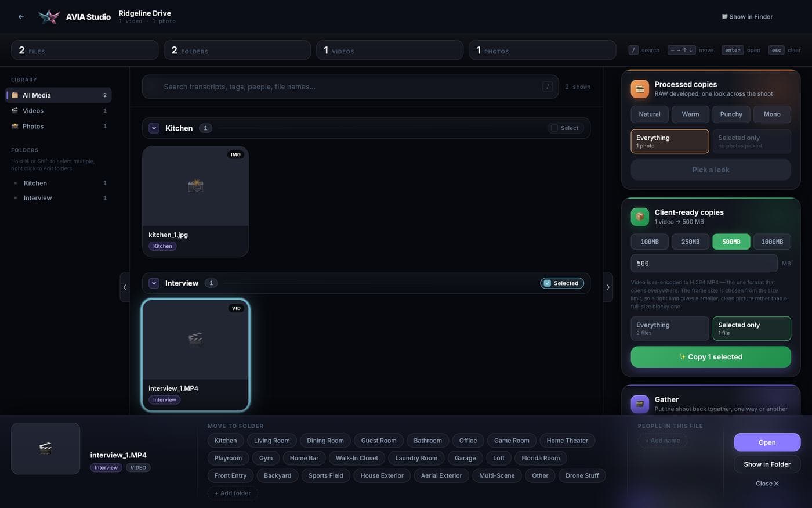Click the clapperboard icon on interview_1.MP4 card
The width and height of the screenshot is (812, 508).
point(195,339)
